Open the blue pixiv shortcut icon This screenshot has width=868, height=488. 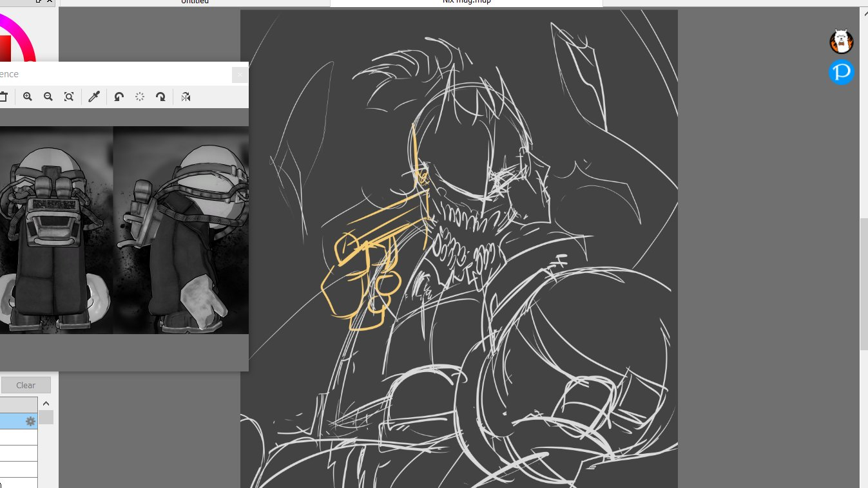tap(841, 72)
